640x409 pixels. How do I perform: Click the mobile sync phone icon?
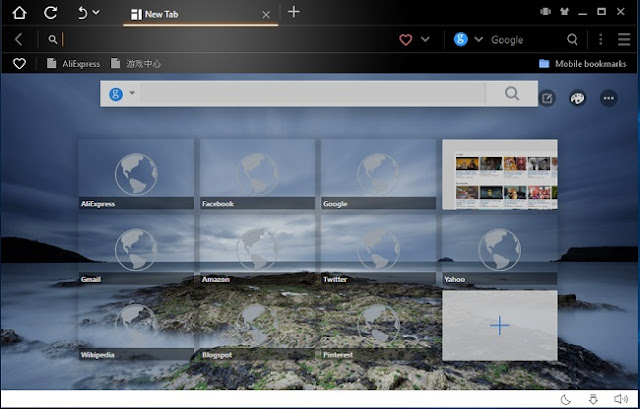click(545, 12)
